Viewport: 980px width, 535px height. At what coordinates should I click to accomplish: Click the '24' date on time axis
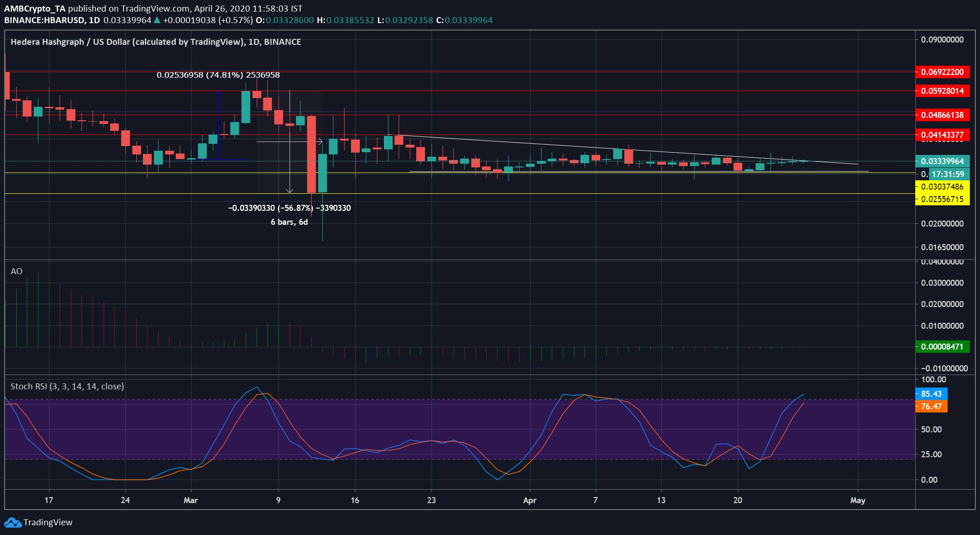click(x=125, y=500)
